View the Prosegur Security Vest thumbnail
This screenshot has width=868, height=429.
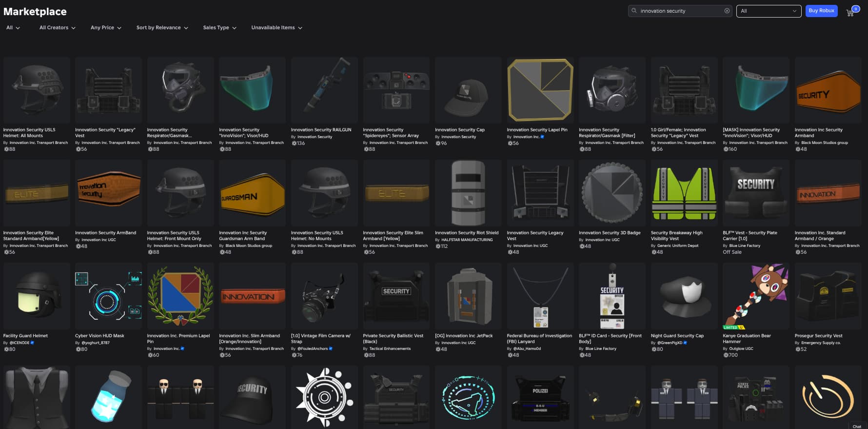(828, 296)
